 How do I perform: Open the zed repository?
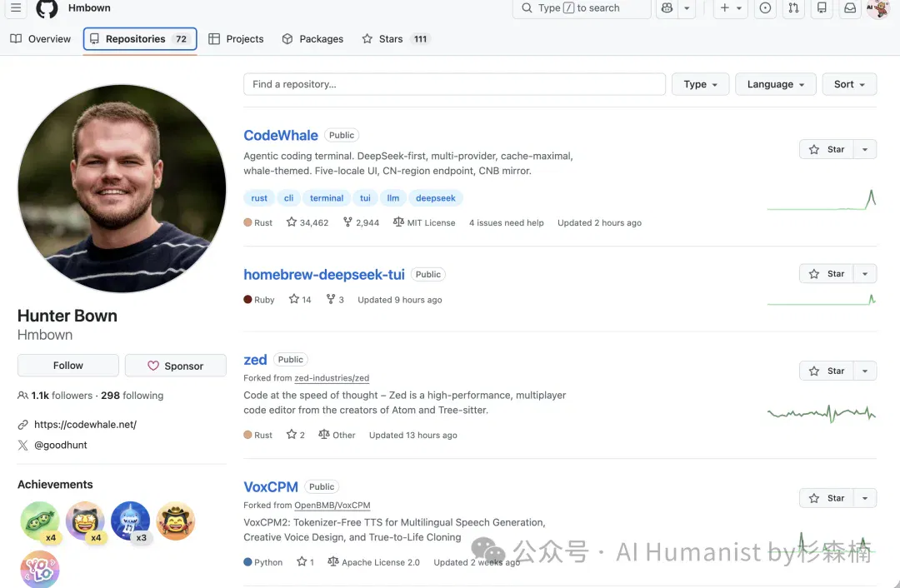pyautogui.click(x=256, y=360)
